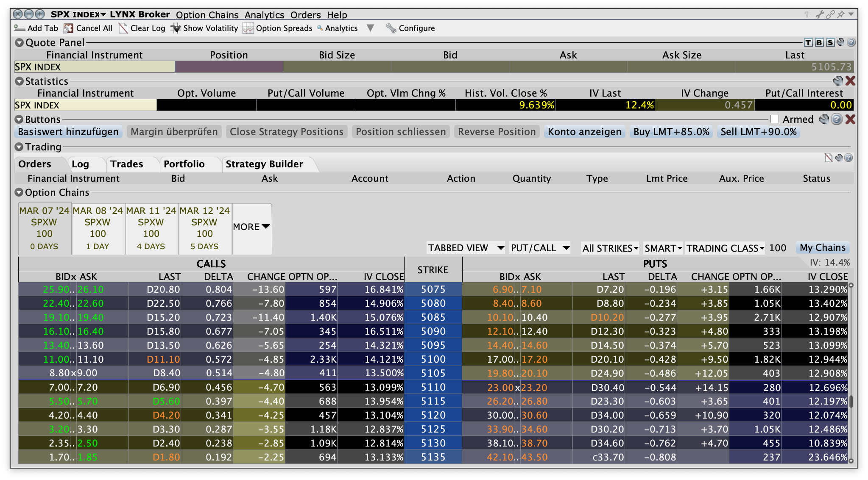Image resolution: width=868 pixels, height=480 pixels.
Task: Click the calls bid/ask 25.90..26.10 cell
Action: tap(73, 289)
